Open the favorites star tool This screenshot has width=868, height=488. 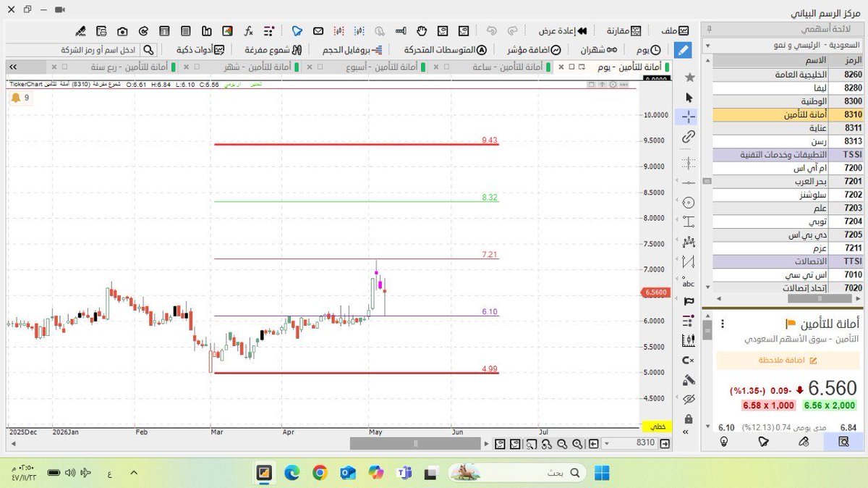[x=689, y=77]
